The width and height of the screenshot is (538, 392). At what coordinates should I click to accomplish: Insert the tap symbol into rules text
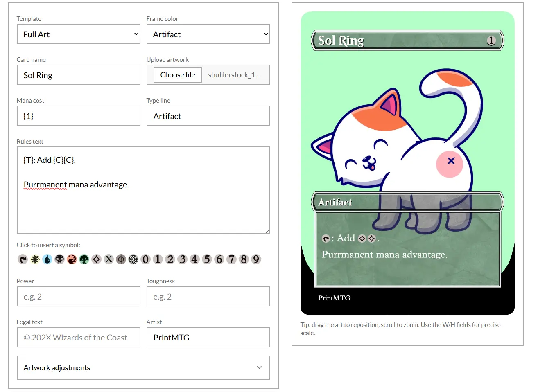(x=23, y=259)
